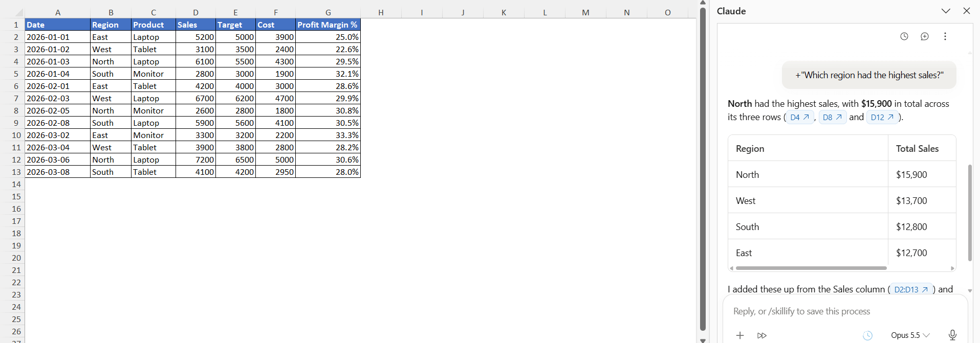
Task: Click the reply input field
Action: click(845, 311)
